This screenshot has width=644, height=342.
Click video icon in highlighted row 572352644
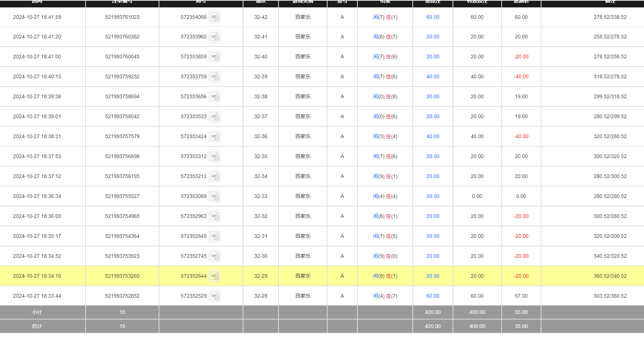pyautogui.click(x=215, y=276)
